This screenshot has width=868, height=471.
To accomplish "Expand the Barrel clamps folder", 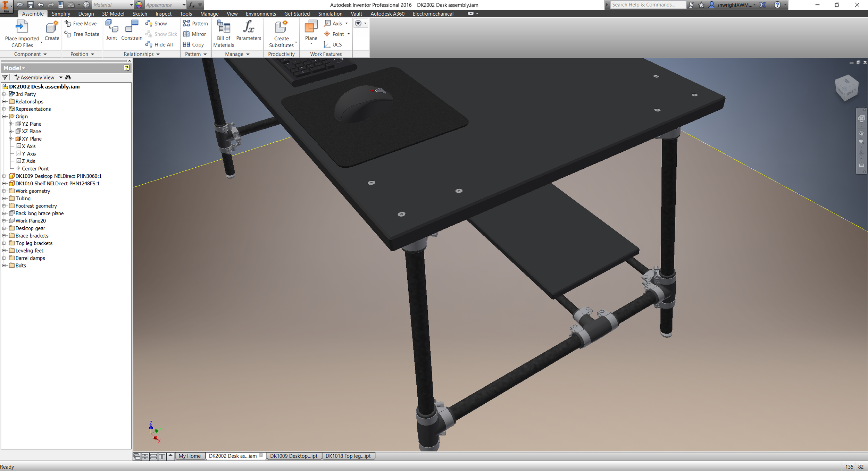I will point(4,258).
